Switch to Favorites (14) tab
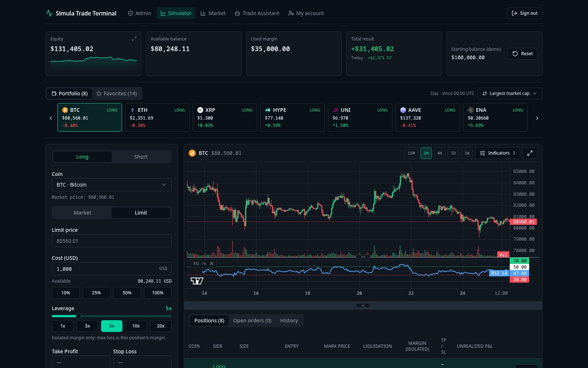This screenshot has height=368, width=588. pos(116,93)
